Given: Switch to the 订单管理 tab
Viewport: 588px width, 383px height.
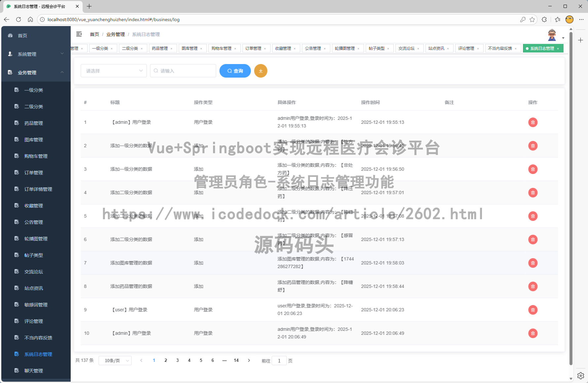Looking at the screenshot, I should click(x=254, y=48).
